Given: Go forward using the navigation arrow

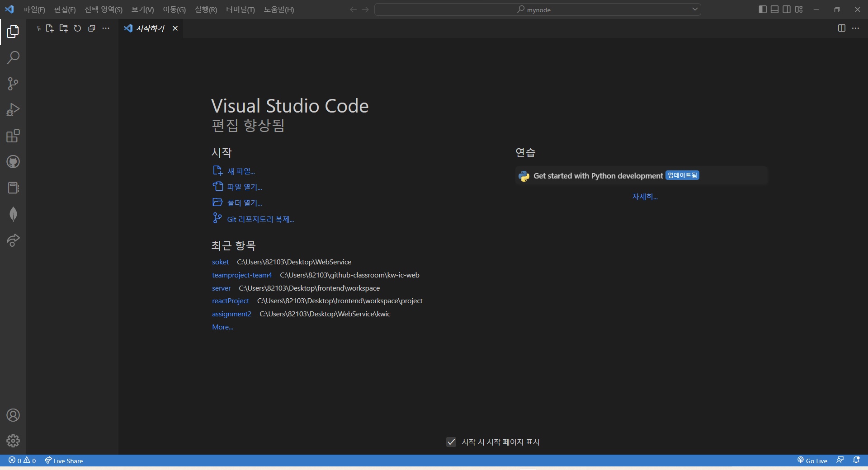Looking at the screenshot, I should pos(365,9).
